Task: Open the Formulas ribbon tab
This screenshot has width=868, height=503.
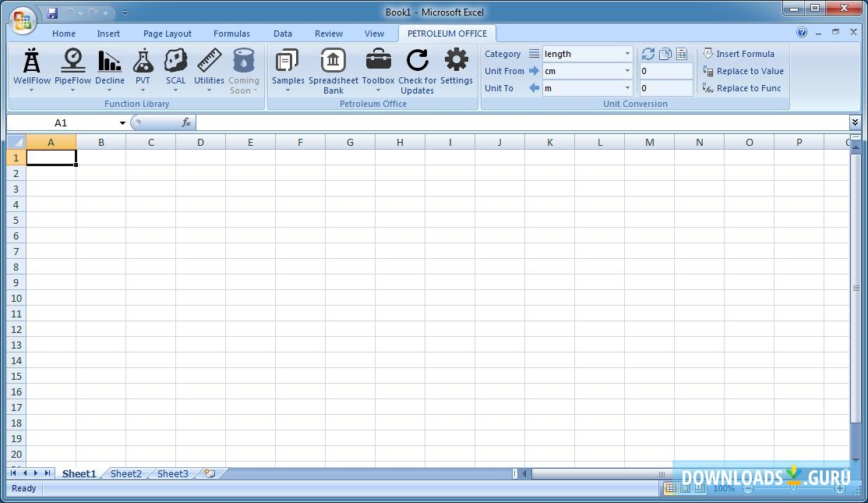Action: click(x=231, y=34)
